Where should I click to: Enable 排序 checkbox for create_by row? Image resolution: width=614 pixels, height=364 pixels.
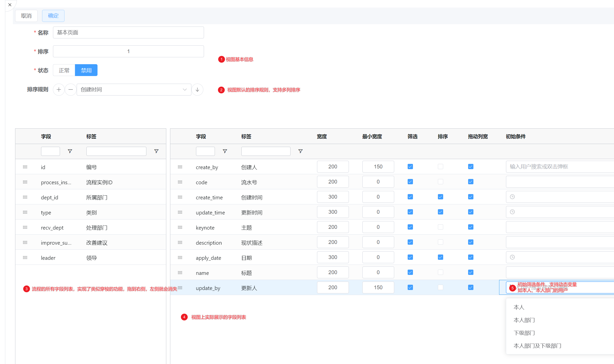(x=440, y=167)
